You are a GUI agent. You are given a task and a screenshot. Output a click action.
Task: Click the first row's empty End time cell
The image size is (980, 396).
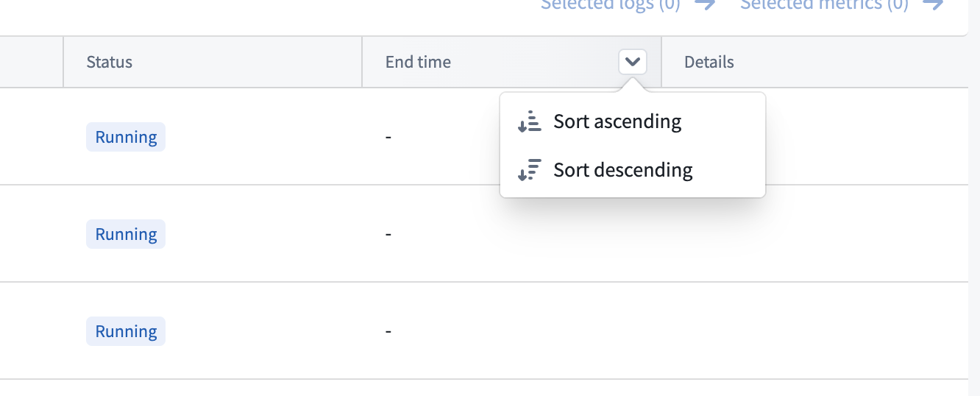388,137
